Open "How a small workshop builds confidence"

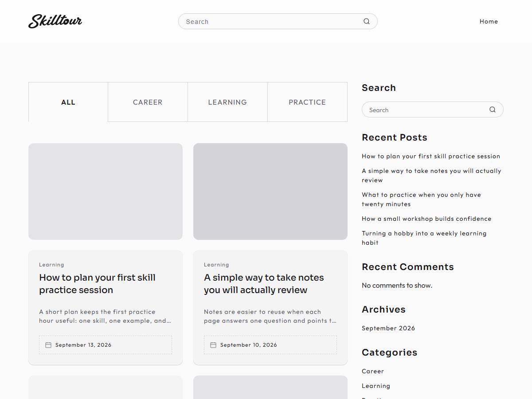tap(426, 219)
